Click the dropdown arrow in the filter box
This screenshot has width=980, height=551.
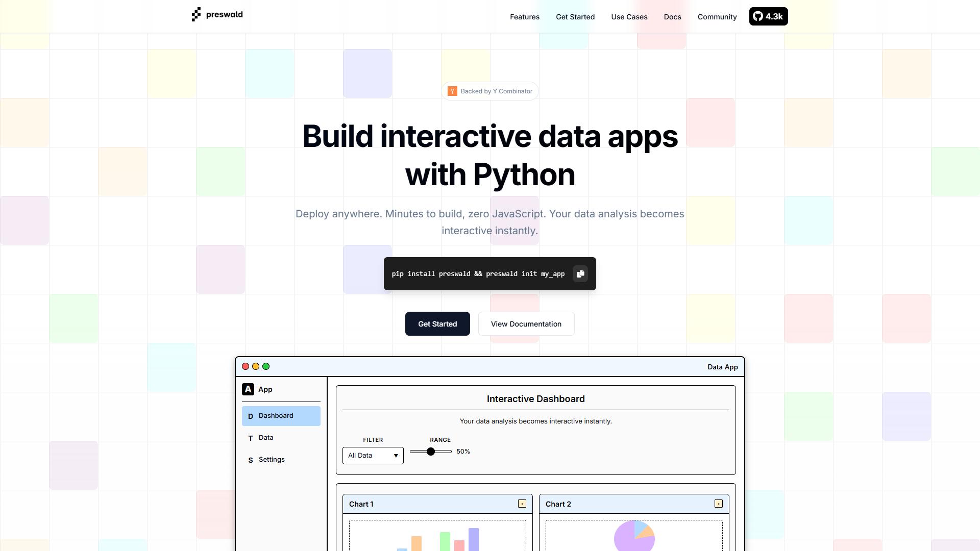tap(396, 456)
